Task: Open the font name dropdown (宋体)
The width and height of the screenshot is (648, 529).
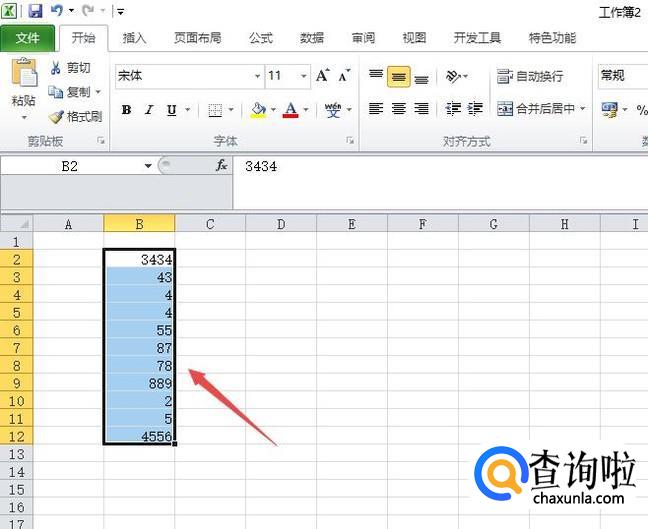Action: [x=257, y=76]
